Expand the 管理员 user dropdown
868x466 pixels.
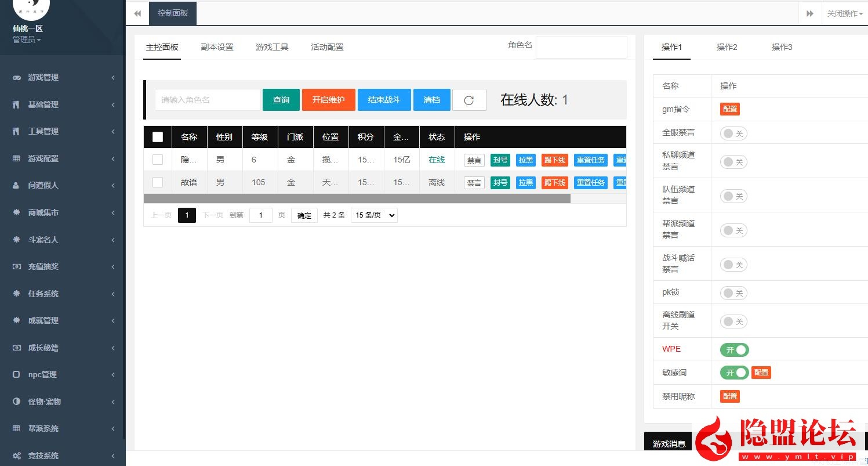pos(27,39)
